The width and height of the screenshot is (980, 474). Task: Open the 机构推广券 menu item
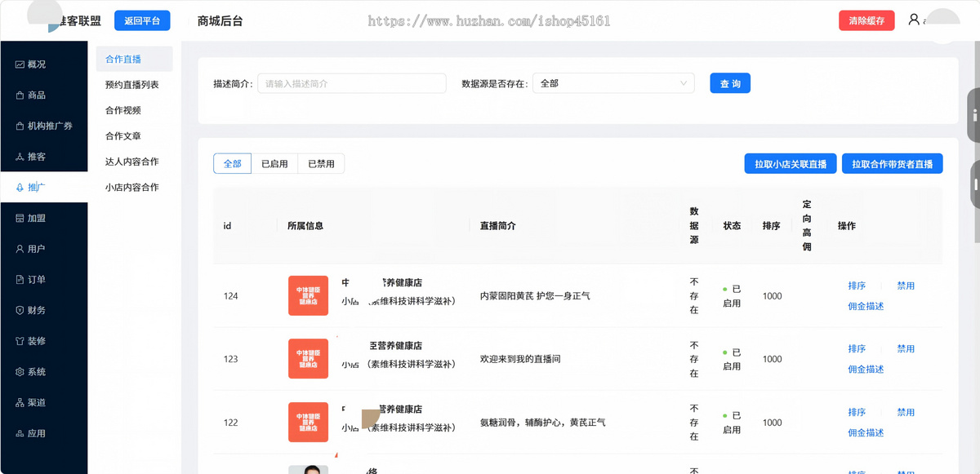point(43,126)
